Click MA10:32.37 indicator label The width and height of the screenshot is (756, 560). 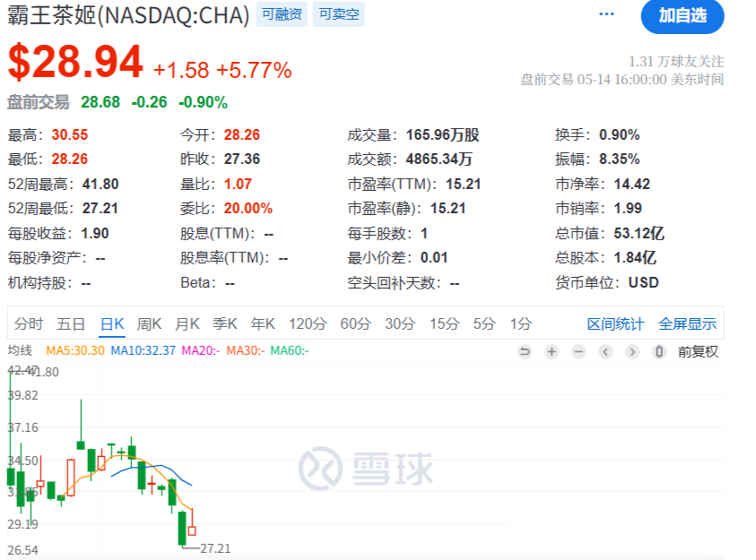(x=143, y=350)
